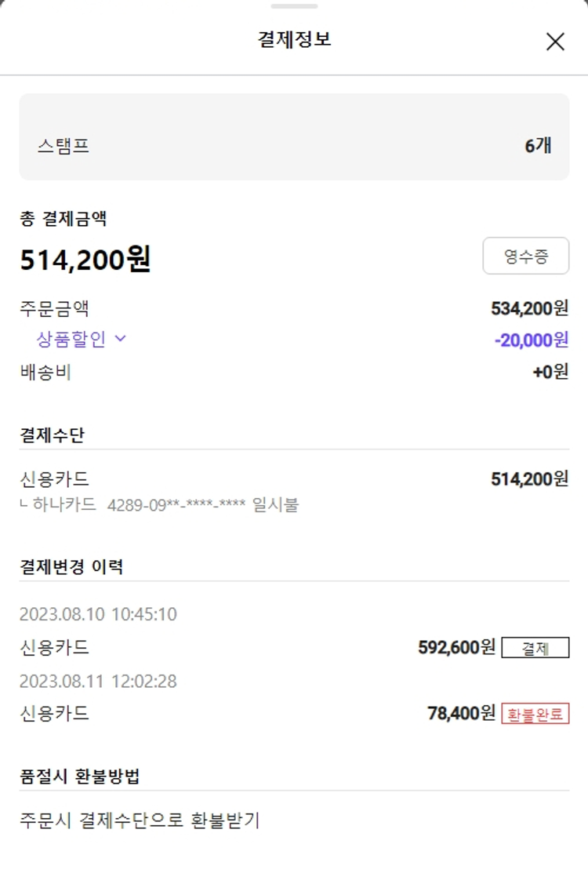The width and height of the screenshot is (588, 884).
Task: Click the 주문시 결제수단으로 환불받기 text
Action: pos(140,820)
